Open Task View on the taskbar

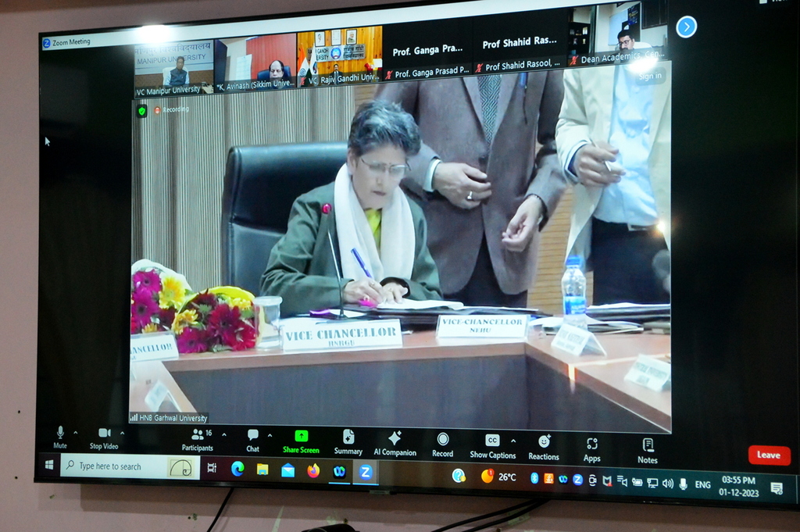[x=212, y=468]
